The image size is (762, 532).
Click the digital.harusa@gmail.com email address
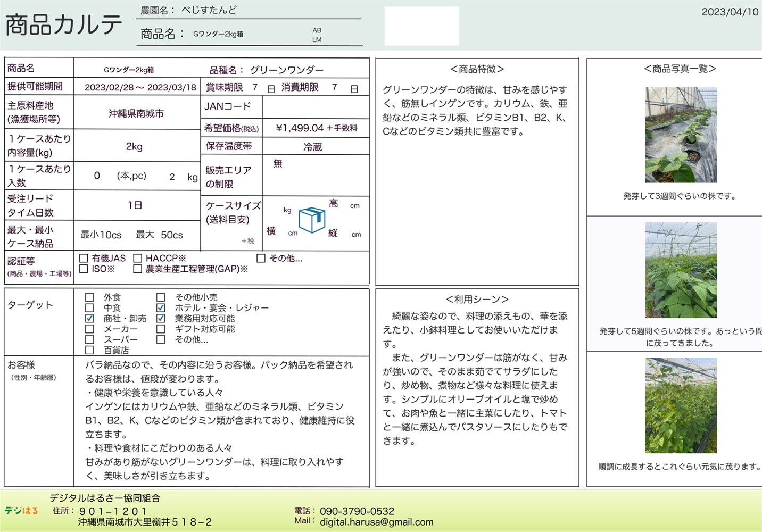pos(376,522)
